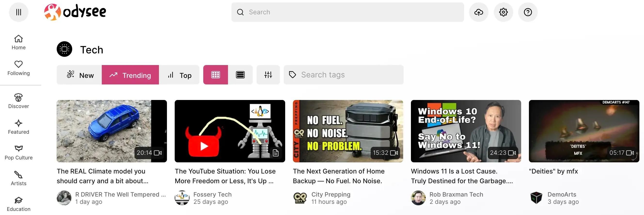Open the blue toy car video thumbnail
Image resolution: width=644 pixels, height=215 pixels.
coord(112,131)
